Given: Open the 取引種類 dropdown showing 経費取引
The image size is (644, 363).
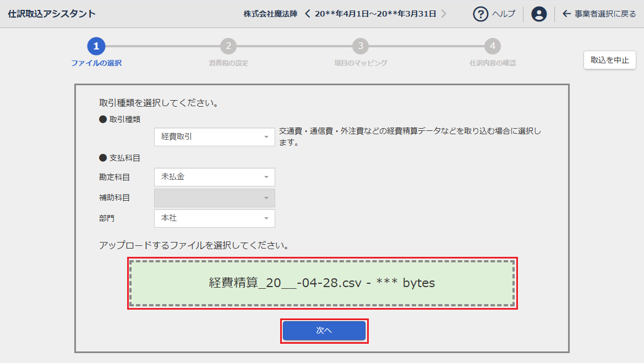Looking at the screenshot, I should point(214,136).
